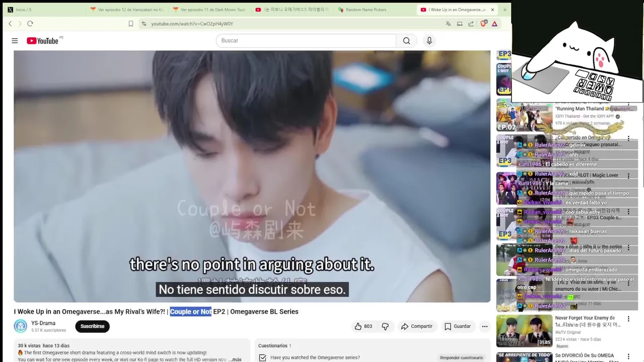Open the YS-Drama channel avatar

point(20,326)
